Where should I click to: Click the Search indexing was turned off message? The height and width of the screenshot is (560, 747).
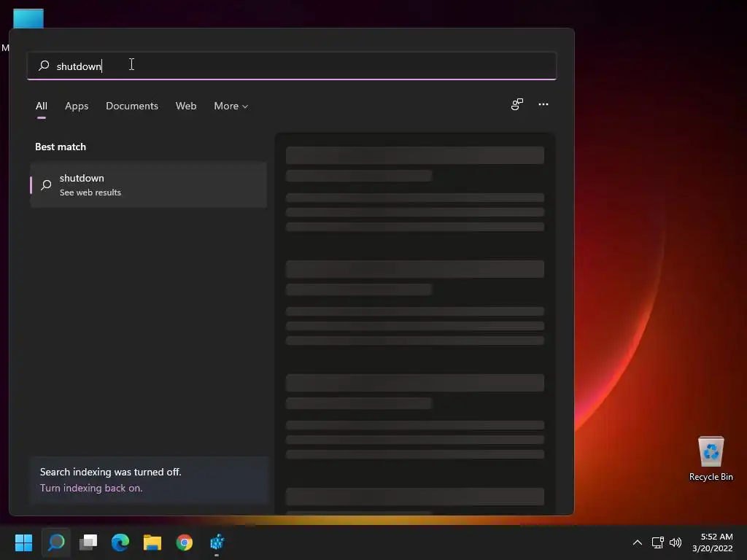(x=111, y=472)
